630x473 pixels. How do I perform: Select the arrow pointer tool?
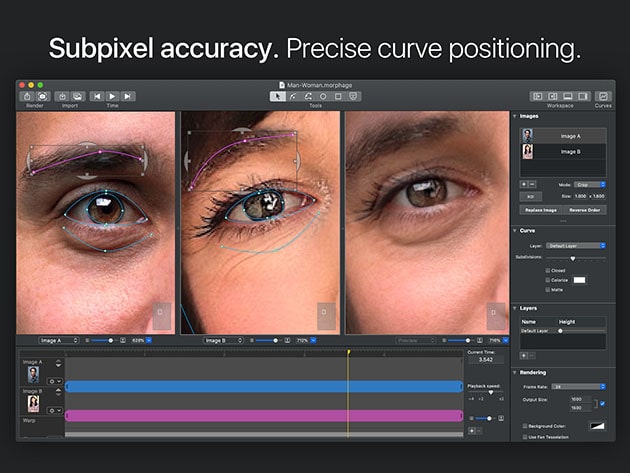tap(278, 96)
